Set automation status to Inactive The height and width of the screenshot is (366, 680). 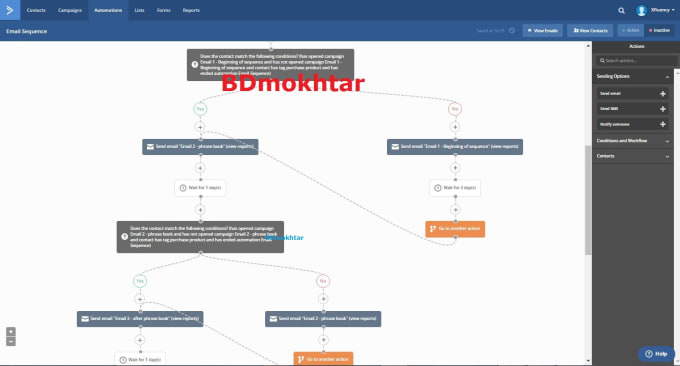click(659, 30)
